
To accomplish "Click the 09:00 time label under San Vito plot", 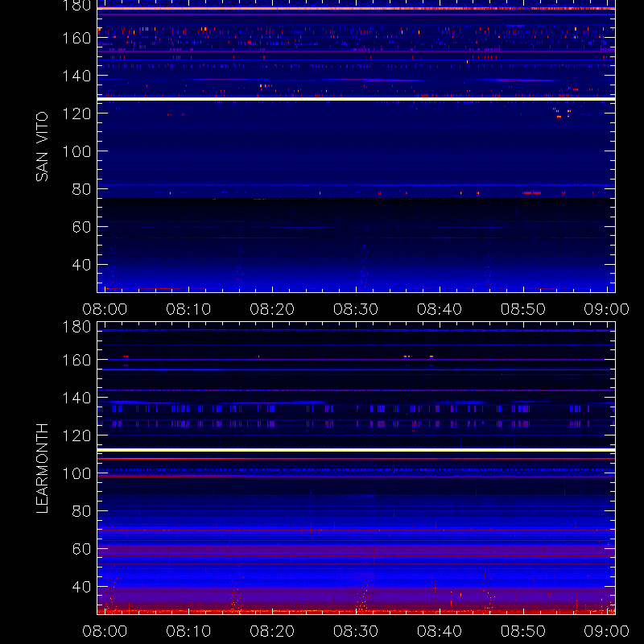I will click(607, 309).
